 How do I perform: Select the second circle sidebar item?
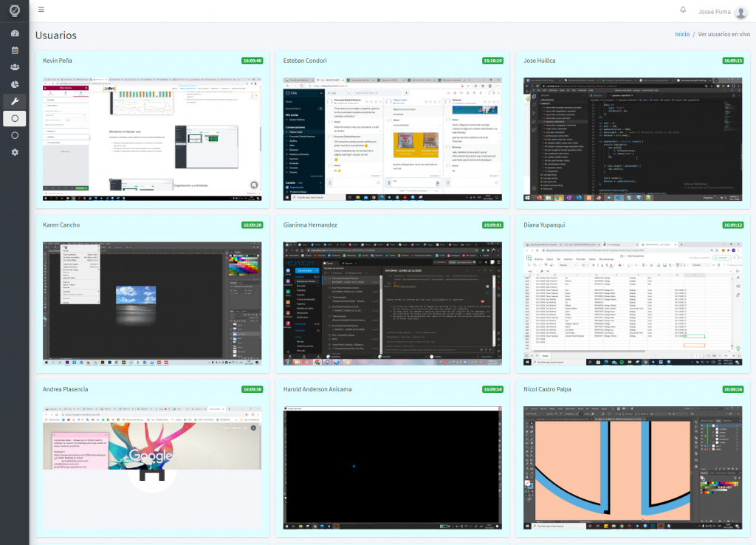[x=15, y=136]
